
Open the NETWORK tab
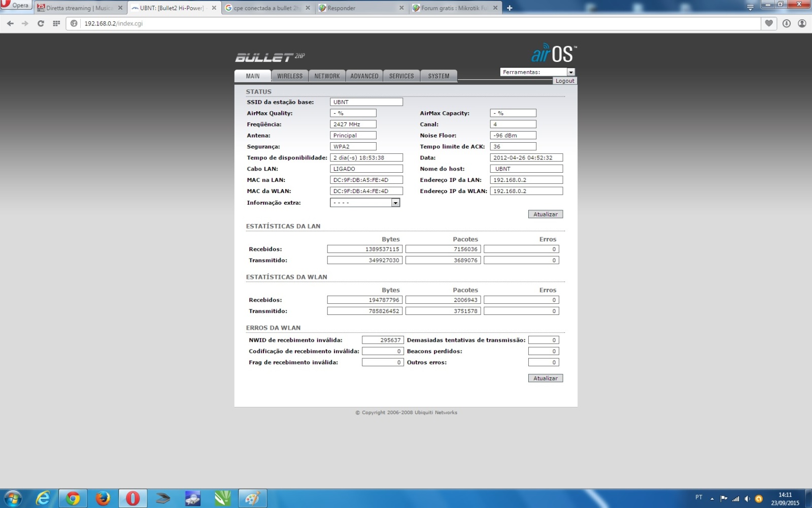click(x=327, y=76)
